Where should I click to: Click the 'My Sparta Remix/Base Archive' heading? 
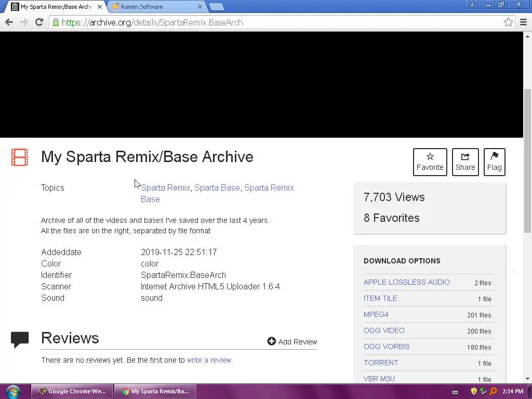(x=147, y=157)
